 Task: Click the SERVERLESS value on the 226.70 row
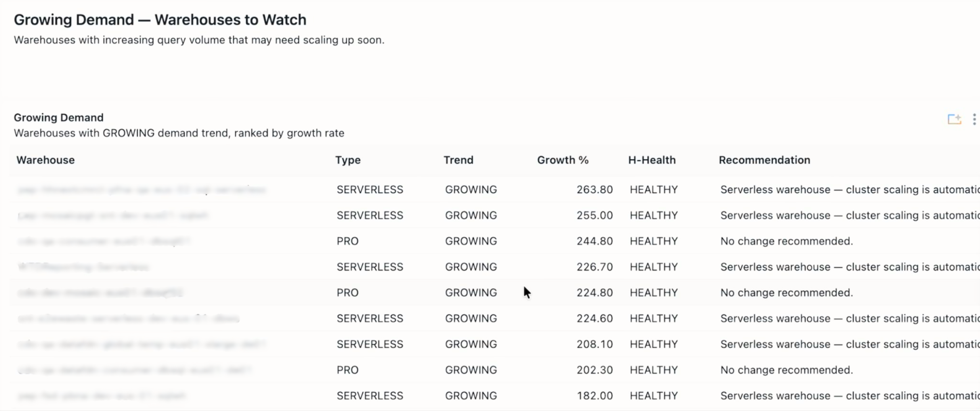370,266
